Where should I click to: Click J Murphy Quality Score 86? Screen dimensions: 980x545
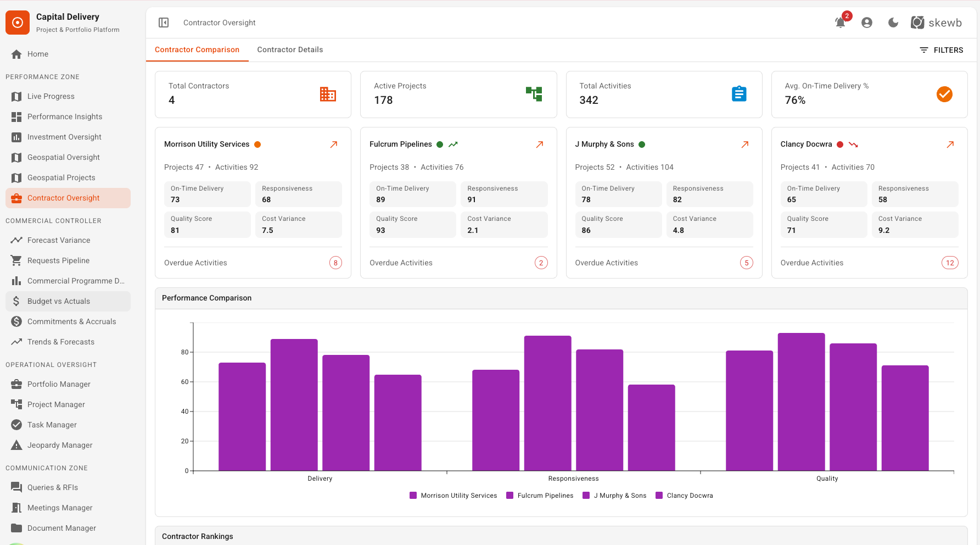point(618,225)
